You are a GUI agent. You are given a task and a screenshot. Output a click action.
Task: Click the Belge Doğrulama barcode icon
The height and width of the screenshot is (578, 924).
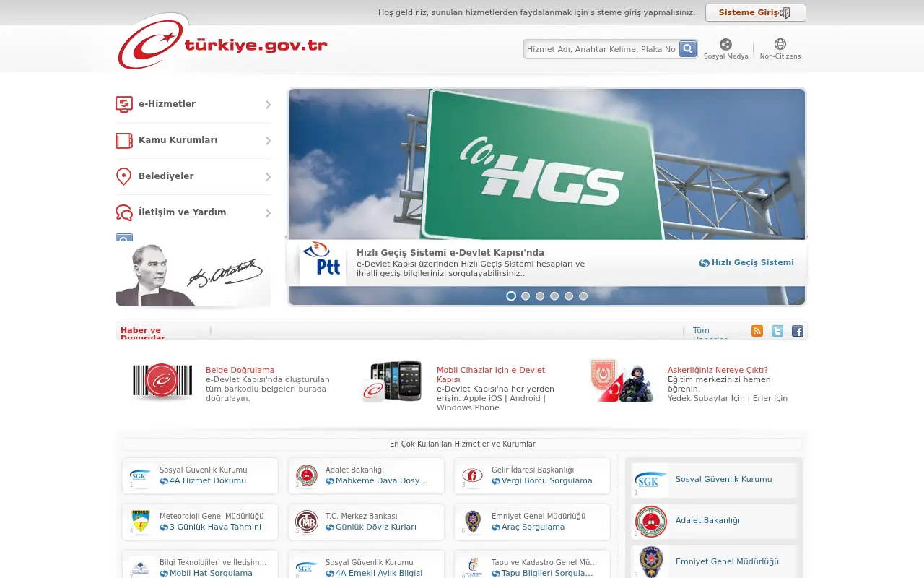coord(162,381)
